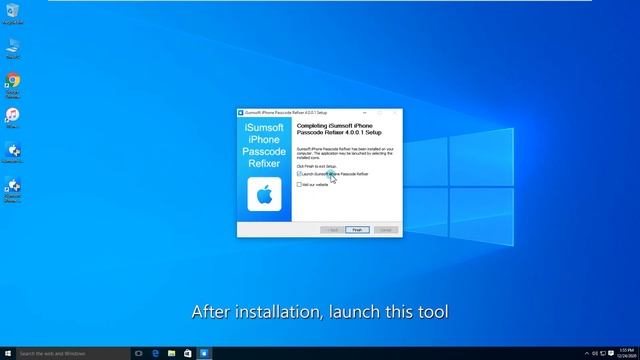This screenshot has width=640, height=360.
Task: Select the iSumsoft desktop shortcut with arrow overlay
Action: pyautogui.click(x=13, y=190)
